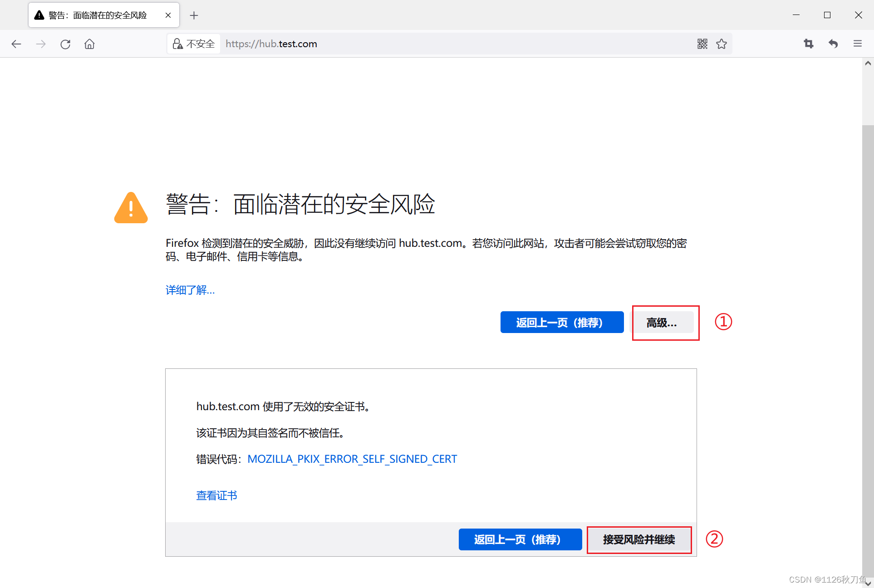Click the URL address field
The height and width of the screenshot is (588, 874).
coord(454,44)
